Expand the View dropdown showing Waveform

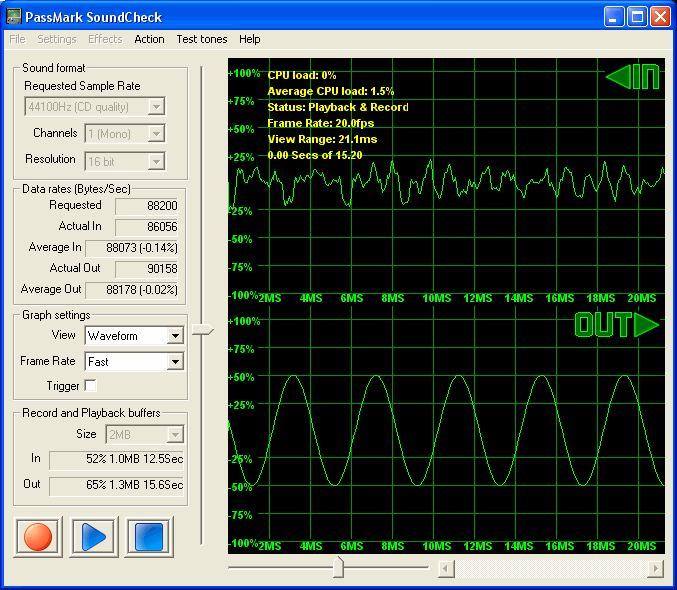point(175,336)
